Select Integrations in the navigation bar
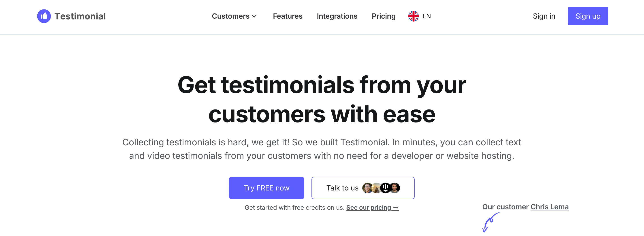 337,16
